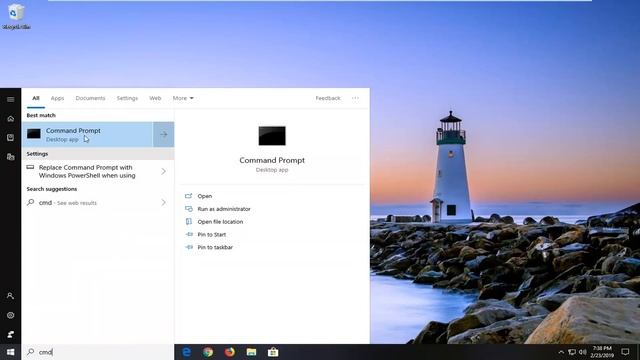Click the magnifier icon beside cmd suggestion
Viewport: 640px width, 360px height.
pos(31,202)
